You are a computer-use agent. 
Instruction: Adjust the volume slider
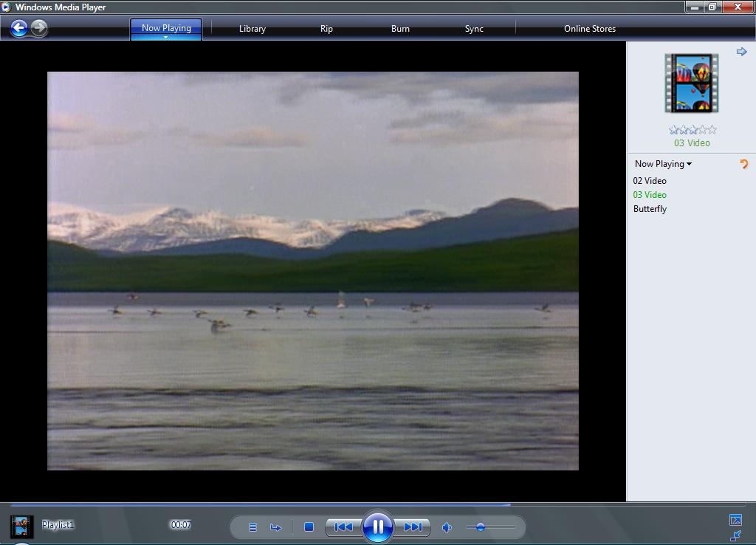[491, 527]
